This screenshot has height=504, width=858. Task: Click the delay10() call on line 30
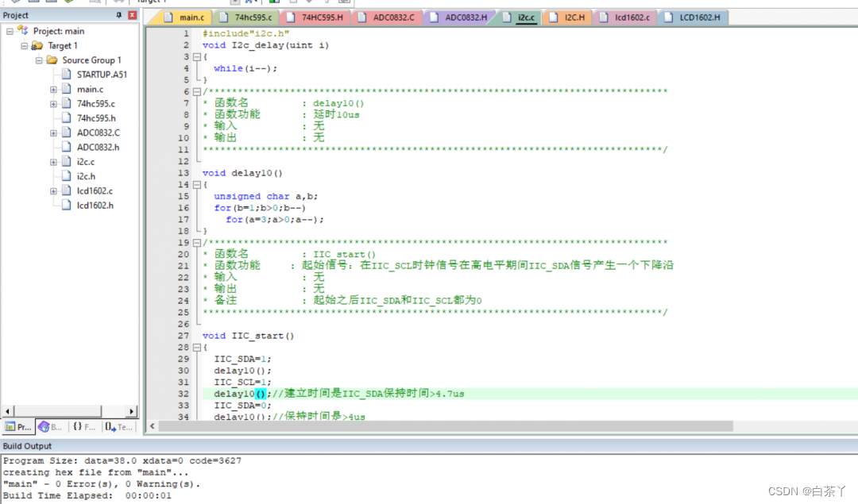242,371
